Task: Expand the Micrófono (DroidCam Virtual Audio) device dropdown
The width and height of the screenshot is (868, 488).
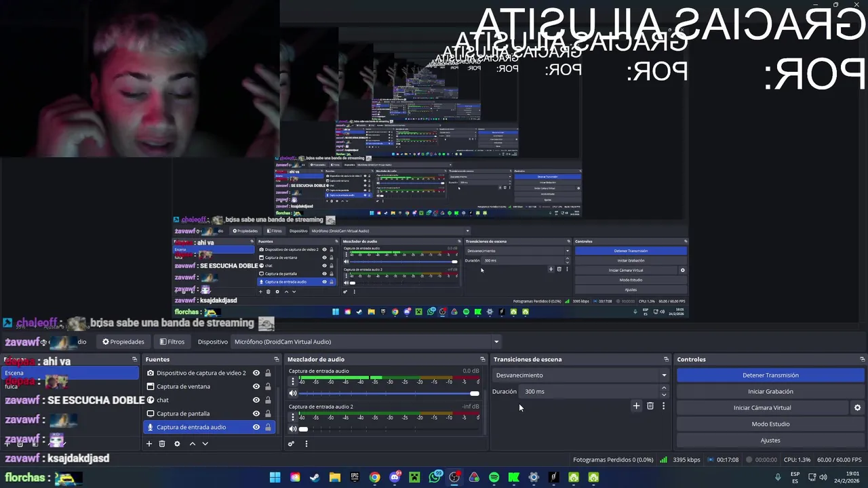Action: coord(366,342)
